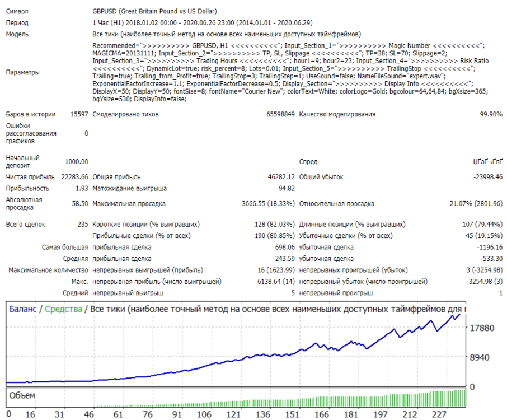The width and height of the screenshot is (507, 420).
Task: Click the simulated ticks value 65598849
Action: pos(280,114)
